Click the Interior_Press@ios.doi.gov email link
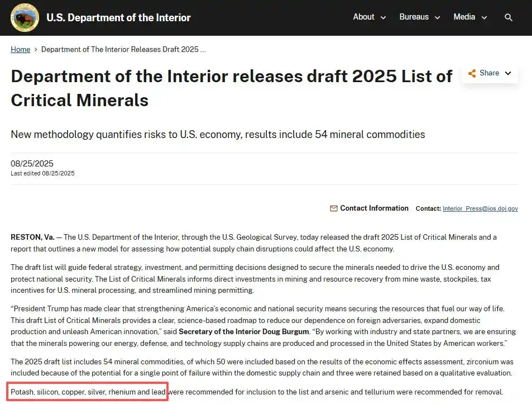The height and width of the screenshot is (404, 532). (480, 208)
